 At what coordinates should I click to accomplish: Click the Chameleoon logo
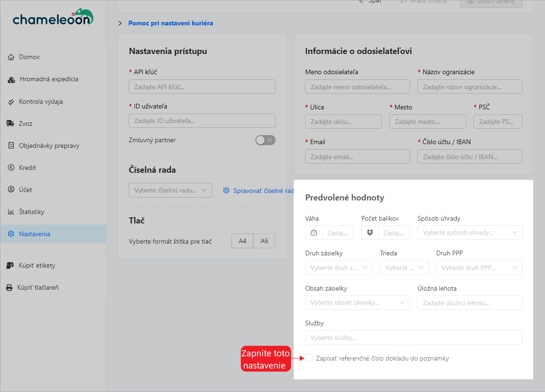coord(53,17)
